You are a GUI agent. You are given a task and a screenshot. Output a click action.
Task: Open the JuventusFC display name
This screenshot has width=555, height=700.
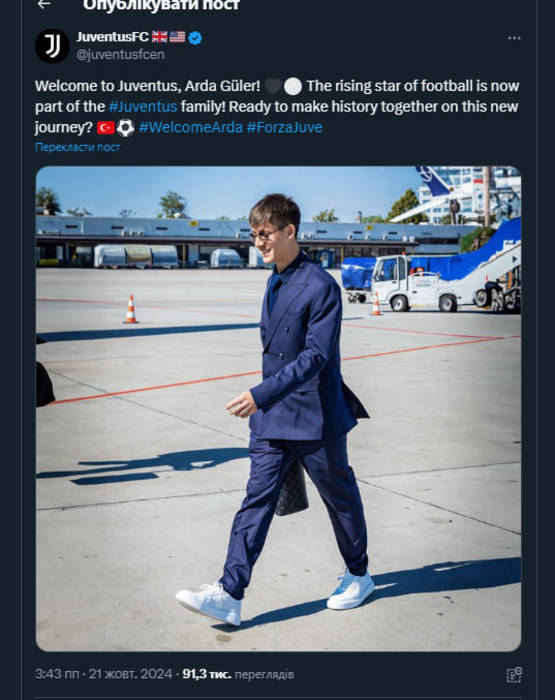click(x=113, y=37)
